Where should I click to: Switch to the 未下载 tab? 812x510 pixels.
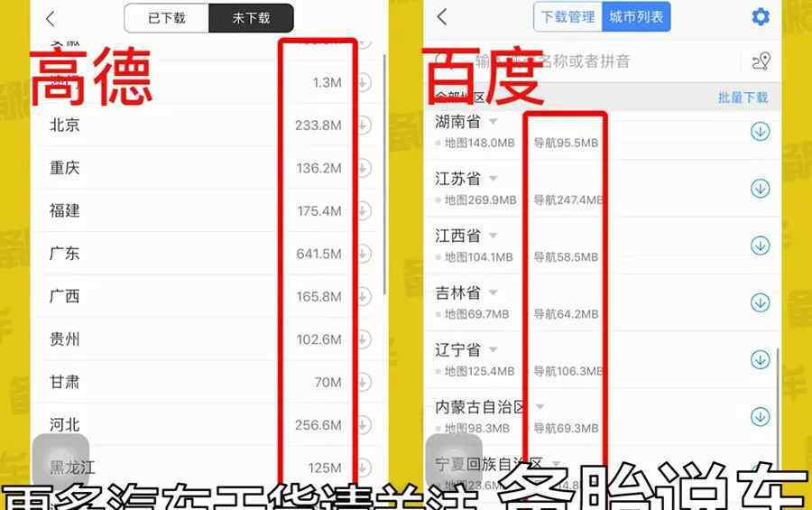click(251, 18)
